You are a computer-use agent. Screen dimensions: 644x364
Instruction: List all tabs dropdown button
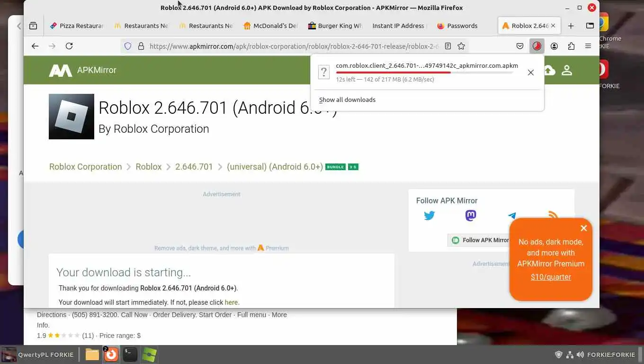tap(590, 26)
